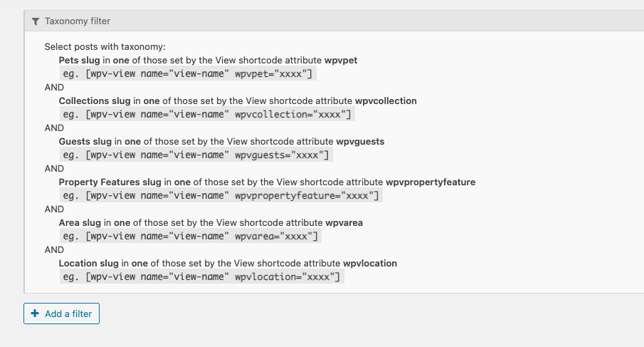The image size is (644, 347).
Task: Click the Pets slug filter line
Action: [208, 60]
